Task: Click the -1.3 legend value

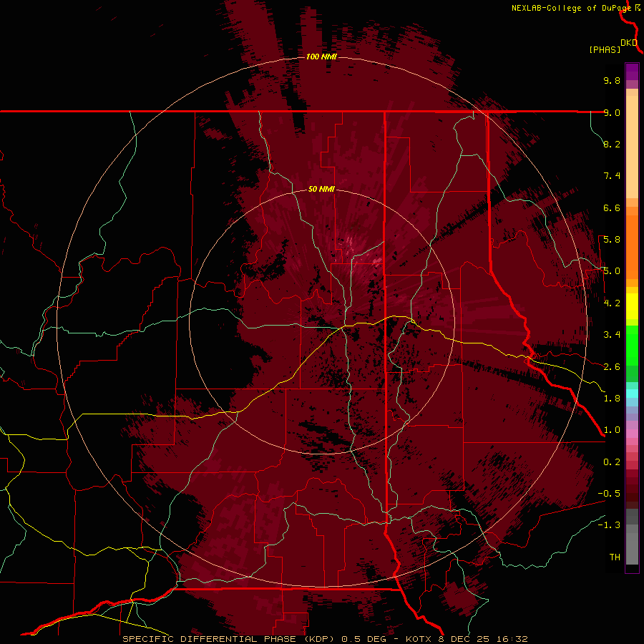Action: coord(609,525)
